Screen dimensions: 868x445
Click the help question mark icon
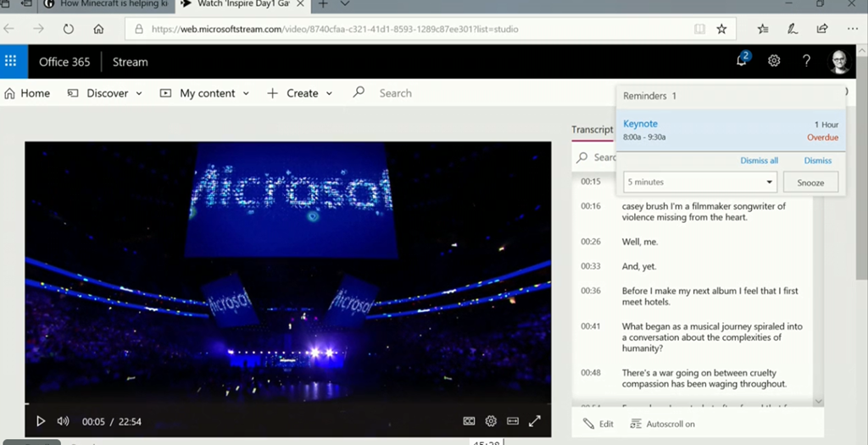(x=806, y=61)
